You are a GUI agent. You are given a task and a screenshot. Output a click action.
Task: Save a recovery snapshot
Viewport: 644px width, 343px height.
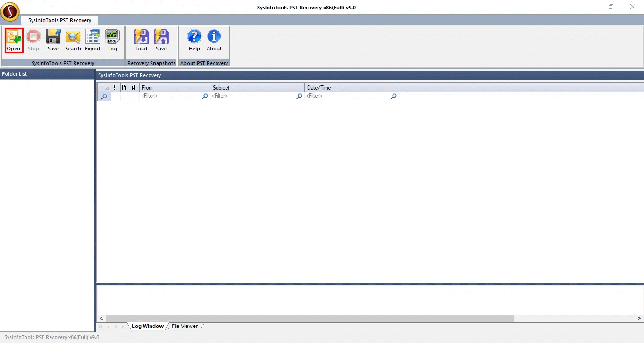pyautogui.click(x=161, y=40)
